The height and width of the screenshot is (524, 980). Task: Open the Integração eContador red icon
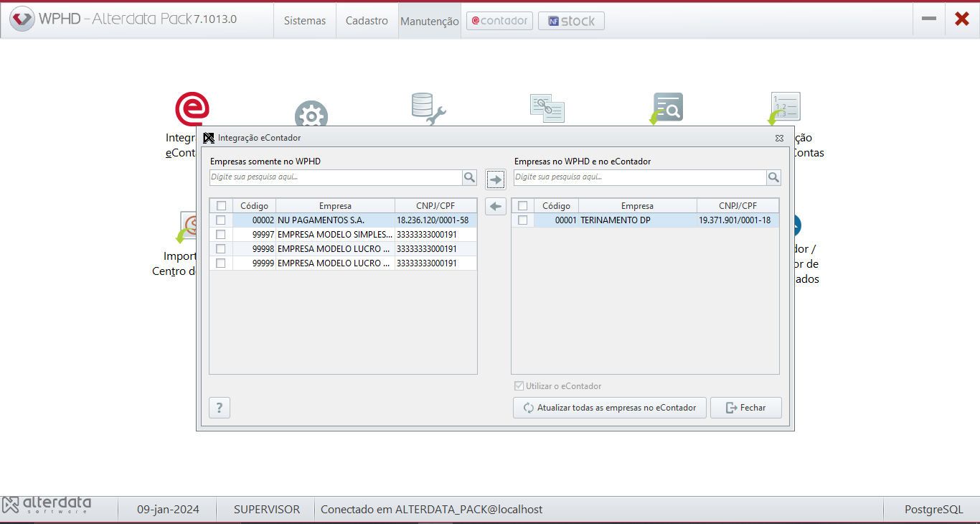point(192,108)
